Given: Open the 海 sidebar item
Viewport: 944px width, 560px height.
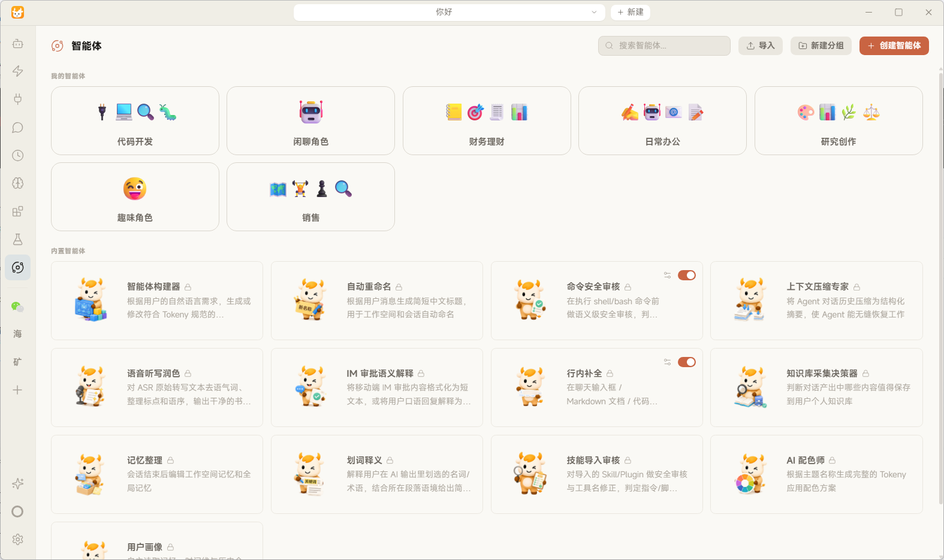Looking at the screenshot, I should click(18, 334).
